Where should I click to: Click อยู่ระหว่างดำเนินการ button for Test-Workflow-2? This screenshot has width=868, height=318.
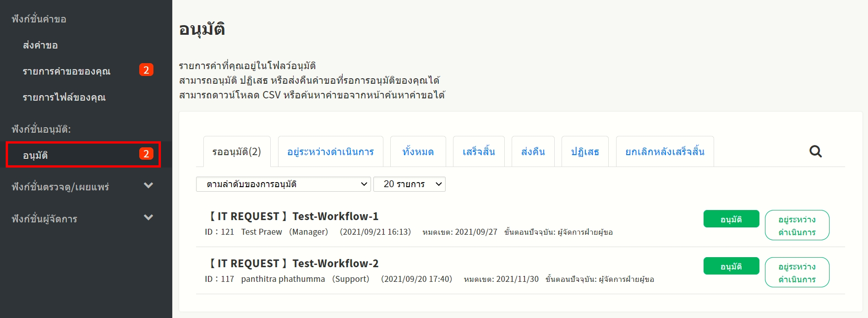(x=797, y=272)
